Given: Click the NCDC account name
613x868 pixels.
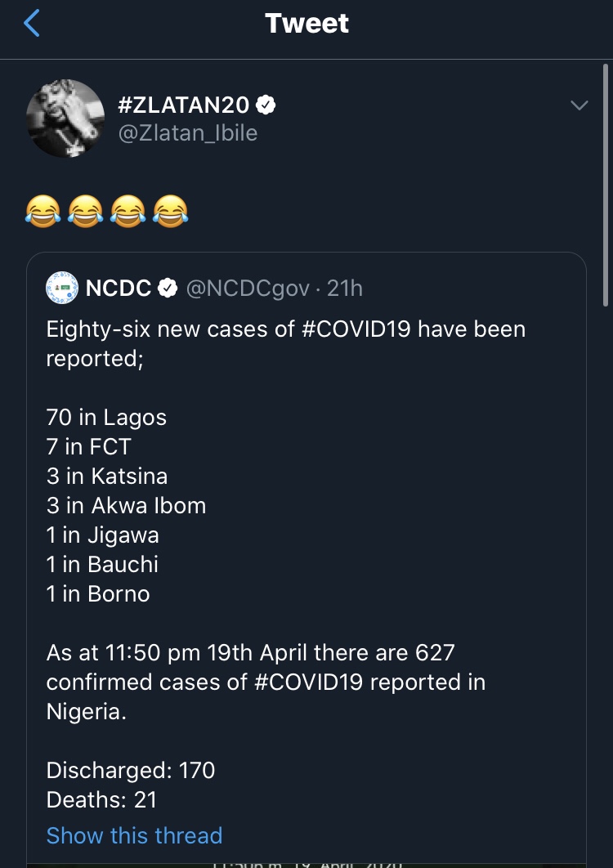Looking at the screenshot, I should 119,288.
